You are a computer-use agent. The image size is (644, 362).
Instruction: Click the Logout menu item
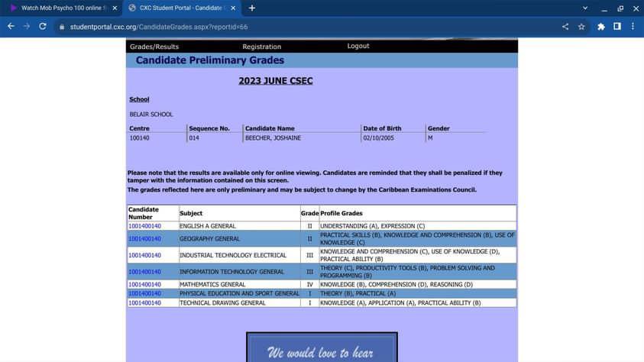coord(358,46)
